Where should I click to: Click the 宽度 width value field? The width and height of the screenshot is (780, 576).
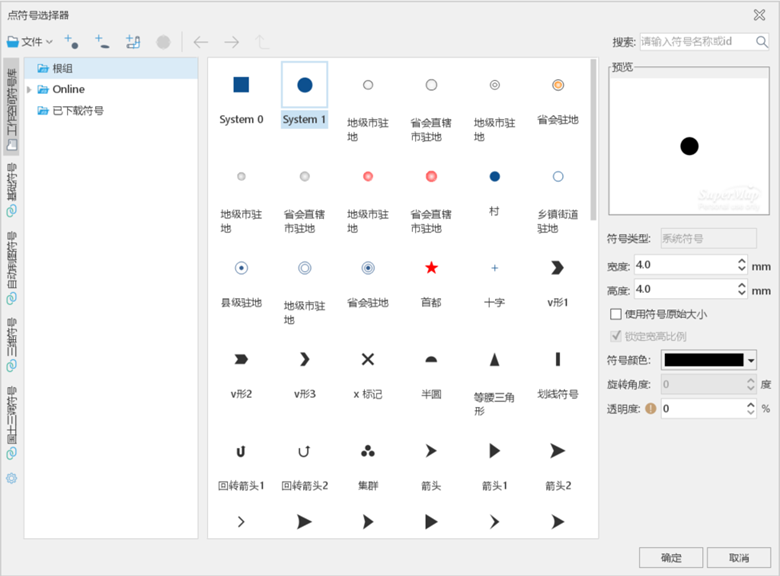683,266
